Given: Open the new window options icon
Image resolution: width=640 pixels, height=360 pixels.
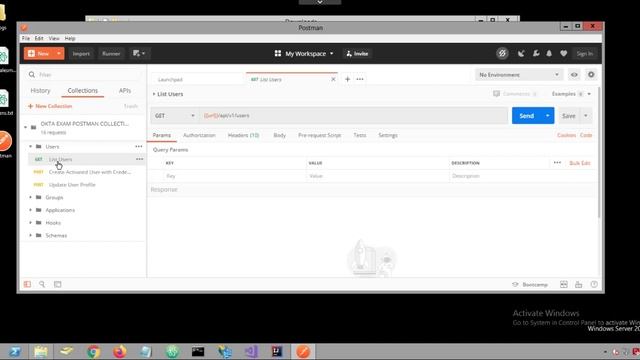Looking at the screenshot, I should 139,53.
